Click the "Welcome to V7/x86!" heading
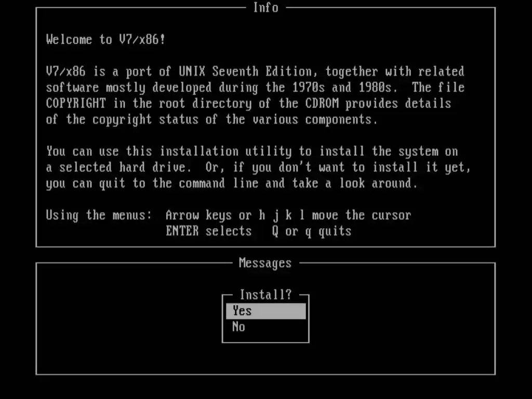The height and width of the screenshot is (399, 532). click(x=106, y=39)
